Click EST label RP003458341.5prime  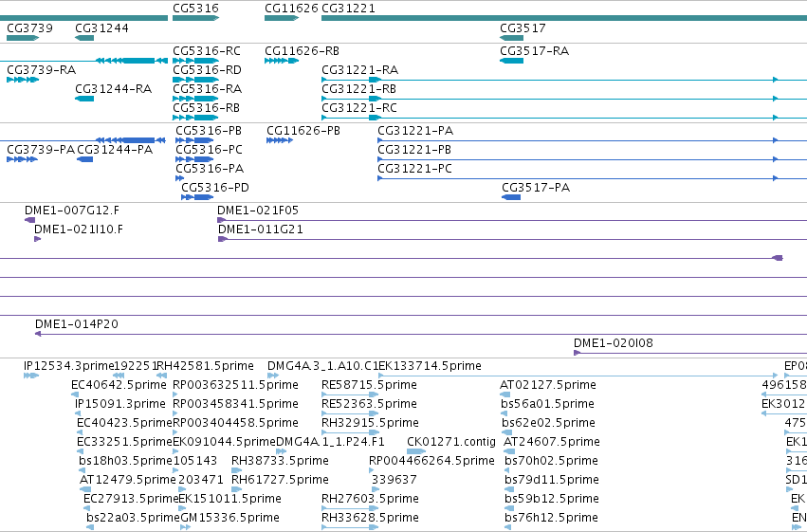236,404
